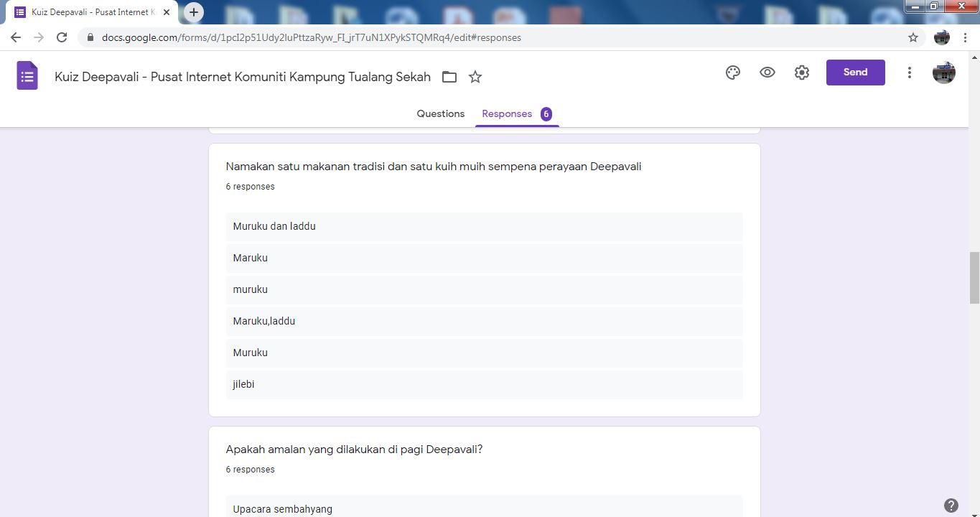
Task: Select response 'Muruku dan laddu'
Action: 485,226
